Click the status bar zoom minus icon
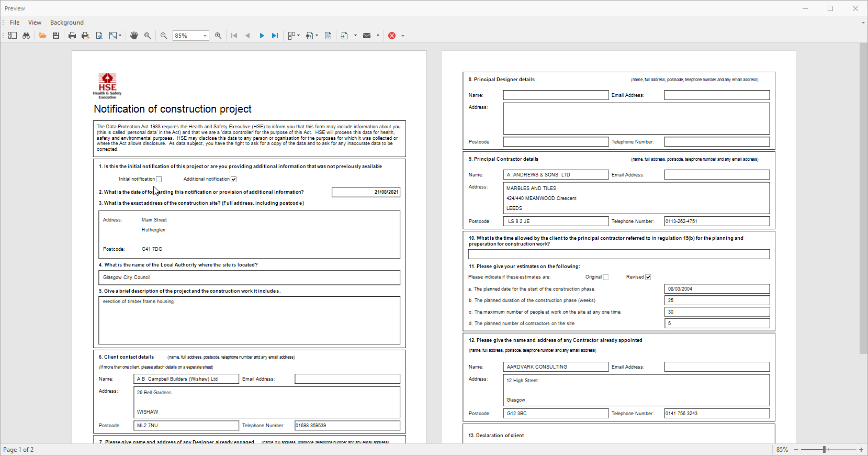Screen dimensions: 868x456 click(x=796, y=450)
